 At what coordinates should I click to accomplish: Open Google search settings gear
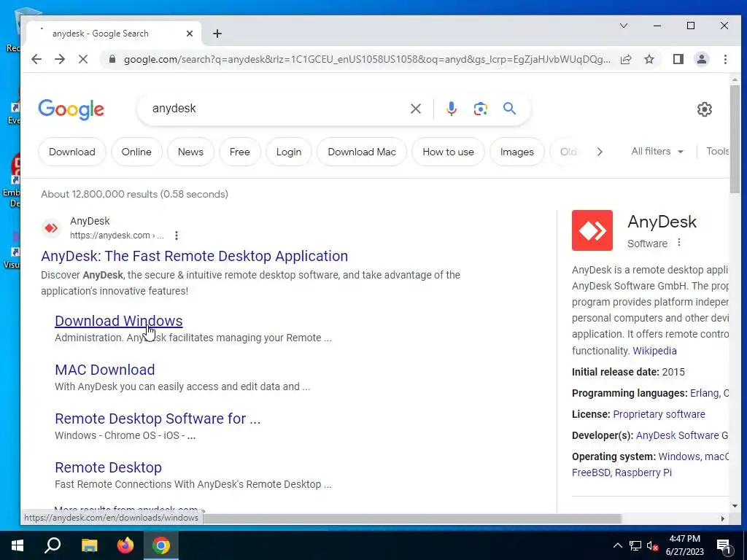coord(705,109)
